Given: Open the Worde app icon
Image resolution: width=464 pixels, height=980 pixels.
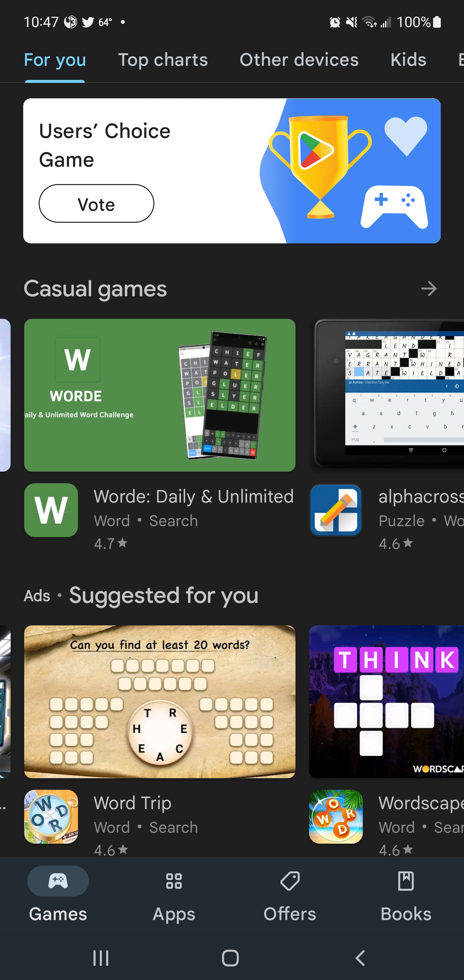Looking at the screenshot, I should point(51,510).
